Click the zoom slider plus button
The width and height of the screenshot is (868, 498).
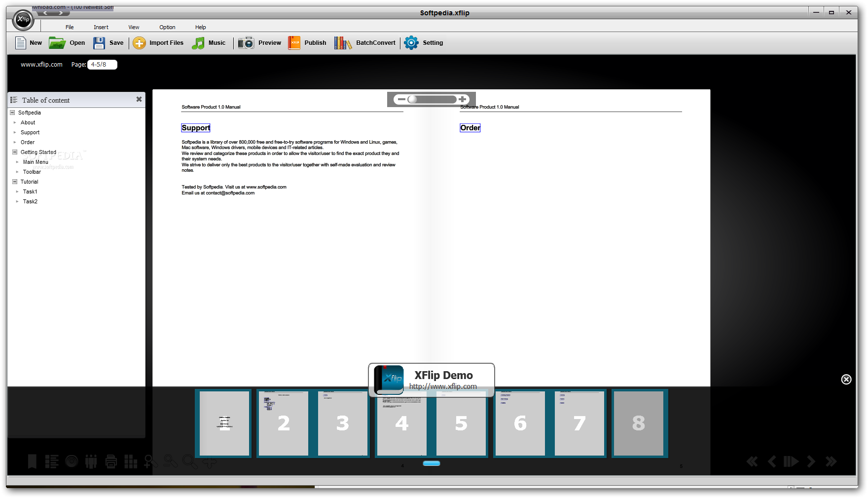click(x=462, y=99)
